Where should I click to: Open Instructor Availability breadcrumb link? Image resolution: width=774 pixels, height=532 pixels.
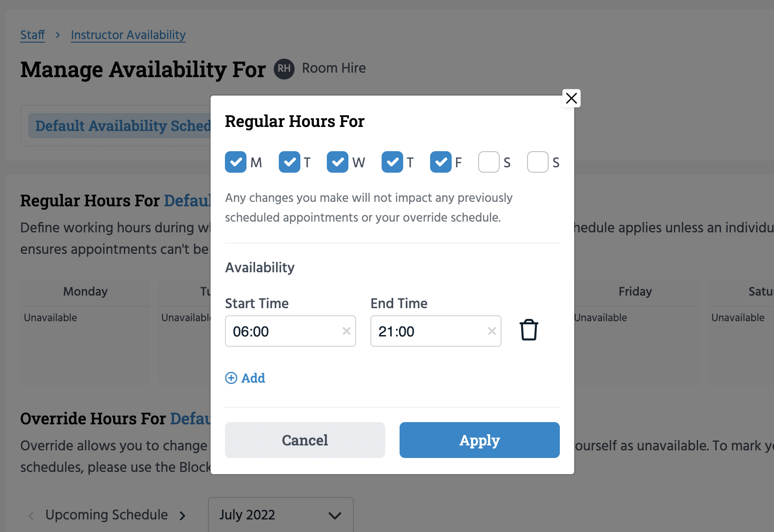point(128,35)
